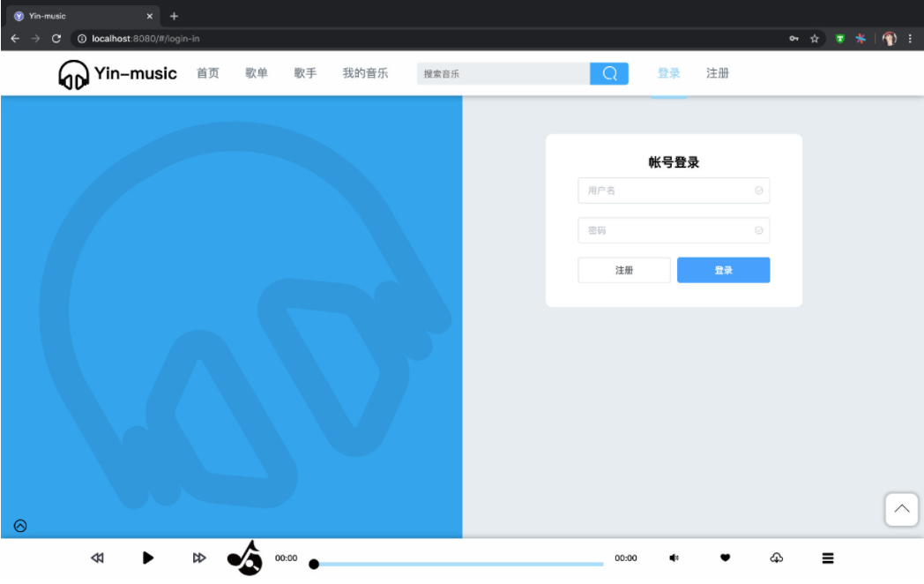
Task: Focus the 密码 input field
Action: 674,230
